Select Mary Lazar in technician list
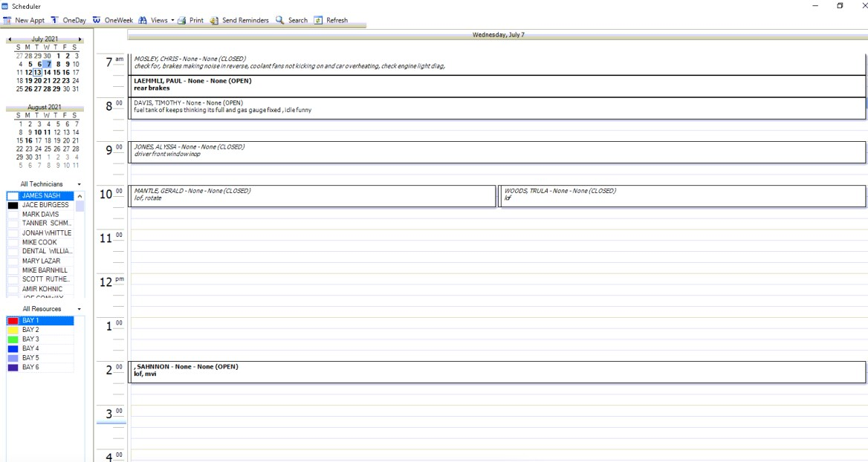The image size is (868, 462). click(41, 261)
